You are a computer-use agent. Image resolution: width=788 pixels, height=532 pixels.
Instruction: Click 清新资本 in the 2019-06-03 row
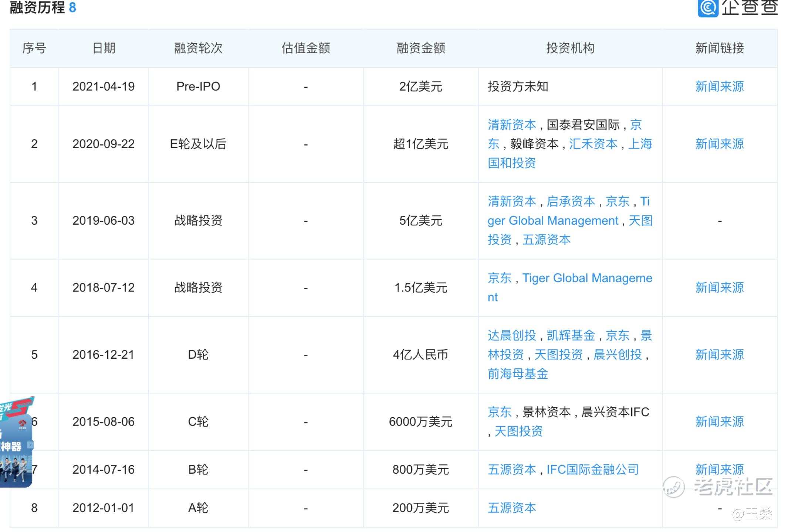pyautogui.click(x=512, y=201)
